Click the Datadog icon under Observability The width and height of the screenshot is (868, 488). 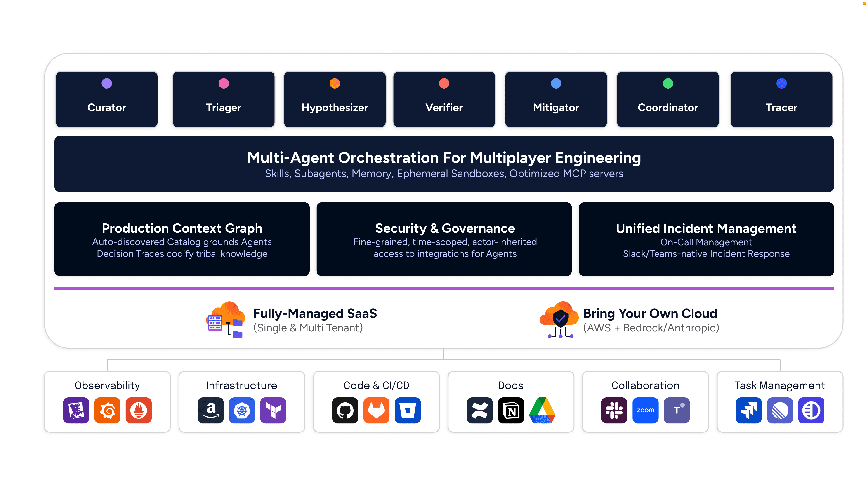[x=76, y=410]
